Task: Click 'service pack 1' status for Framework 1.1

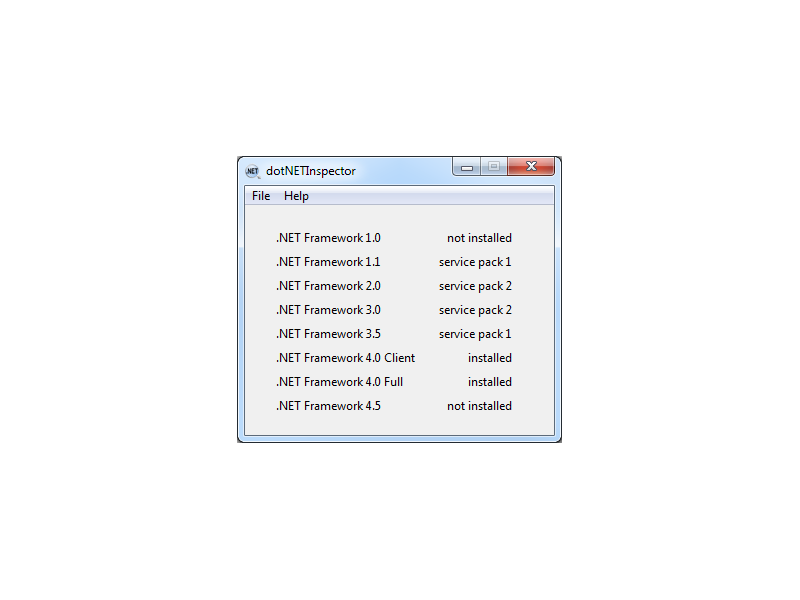Action: click(x=475, y=262)
